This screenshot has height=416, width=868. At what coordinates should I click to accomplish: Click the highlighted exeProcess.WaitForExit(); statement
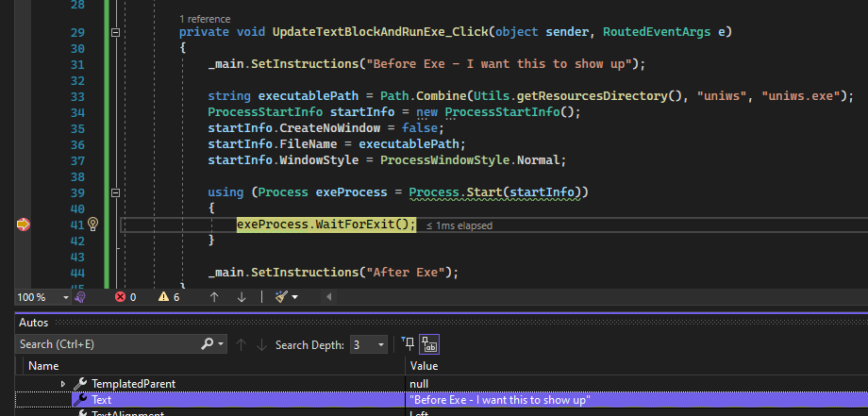(x=326, y=225)
